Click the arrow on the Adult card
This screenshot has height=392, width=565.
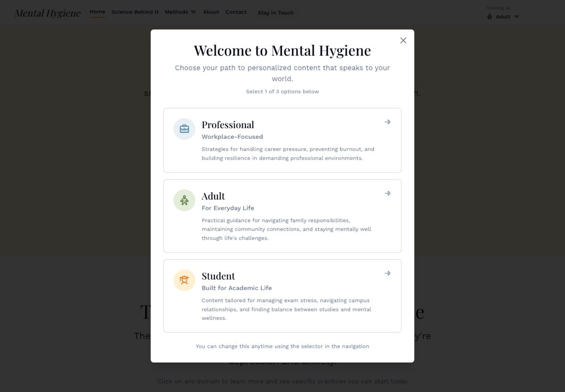pyautogui.click(x=387, y=193)
